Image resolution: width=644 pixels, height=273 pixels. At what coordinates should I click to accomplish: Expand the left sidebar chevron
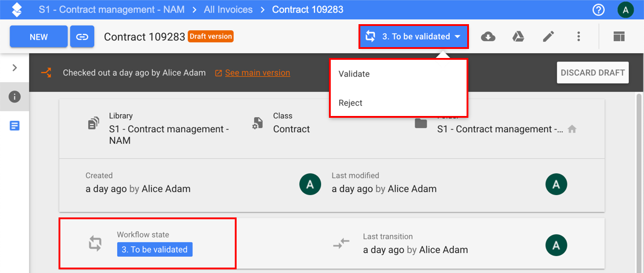point(14,68)
